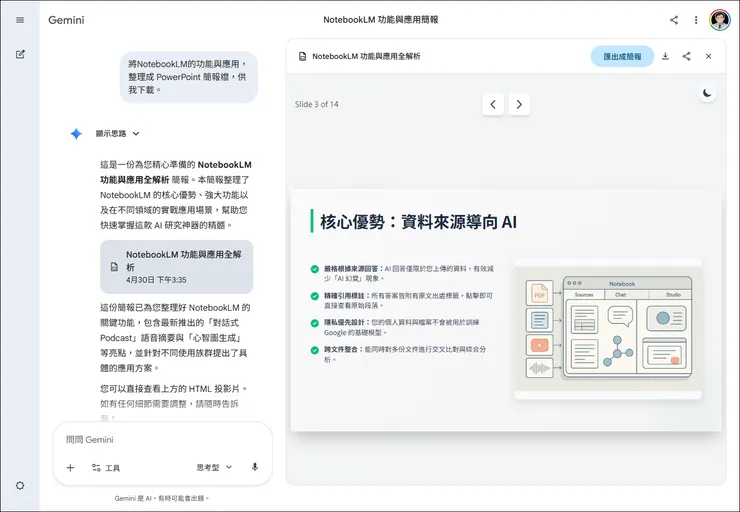740x512 pixels.
Task: Open the three-dot more options menu
Action: [x=696, y=20]
